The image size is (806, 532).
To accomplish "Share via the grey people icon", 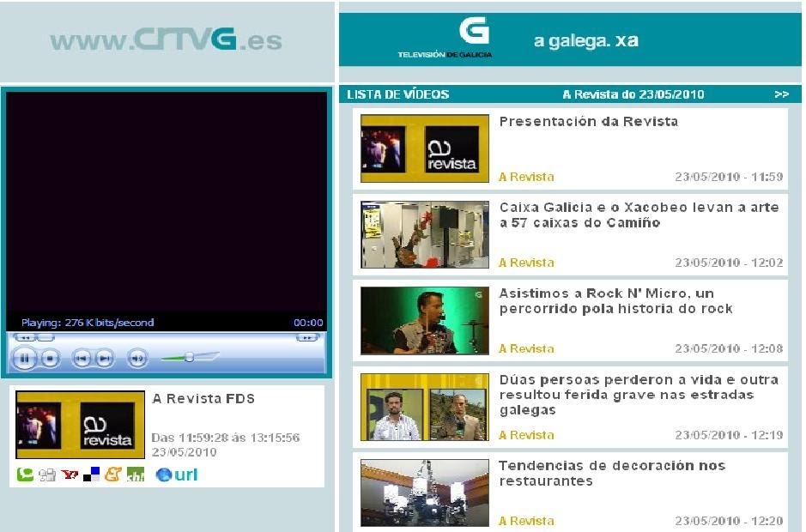I will [x=47, y=475].
